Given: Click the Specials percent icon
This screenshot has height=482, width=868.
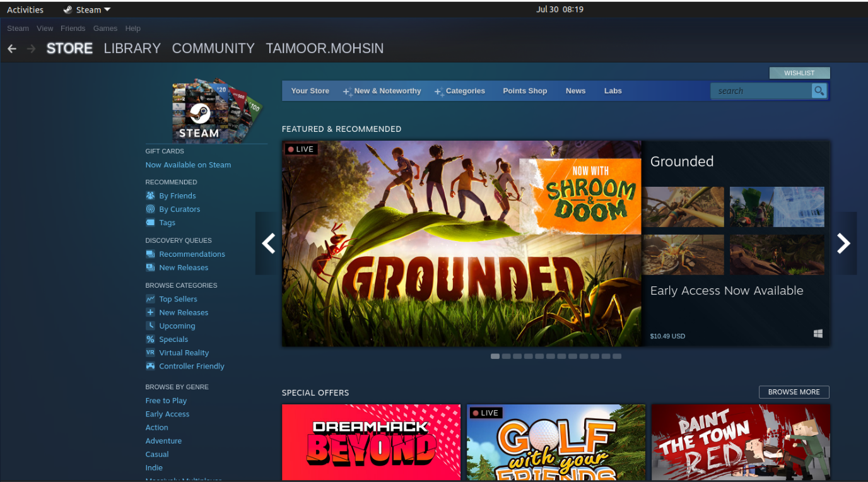Looking at the screenshot, I should pyautogui.click(x=150, y=339).
